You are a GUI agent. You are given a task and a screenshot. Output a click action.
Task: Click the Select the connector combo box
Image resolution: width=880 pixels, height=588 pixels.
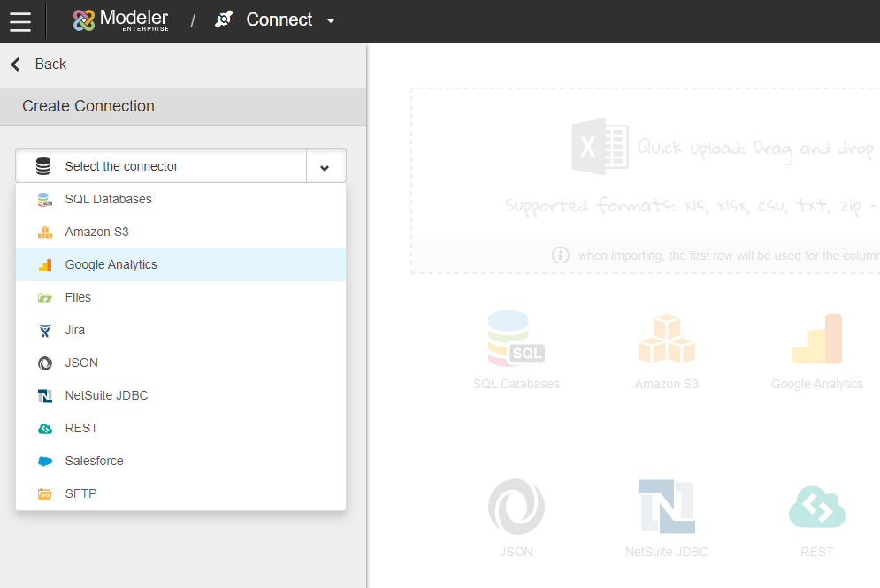(x=161, y=166)
